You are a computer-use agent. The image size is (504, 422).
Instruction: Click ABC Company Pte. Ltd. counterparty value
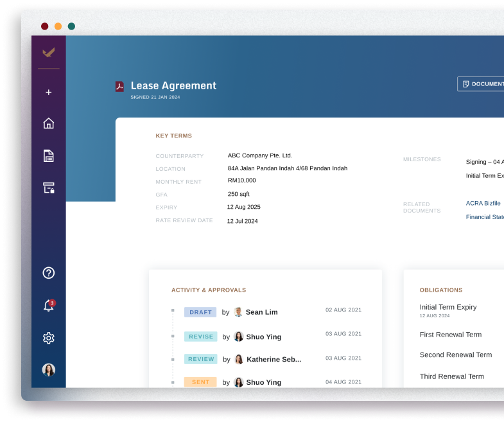(x=260, y=155)
